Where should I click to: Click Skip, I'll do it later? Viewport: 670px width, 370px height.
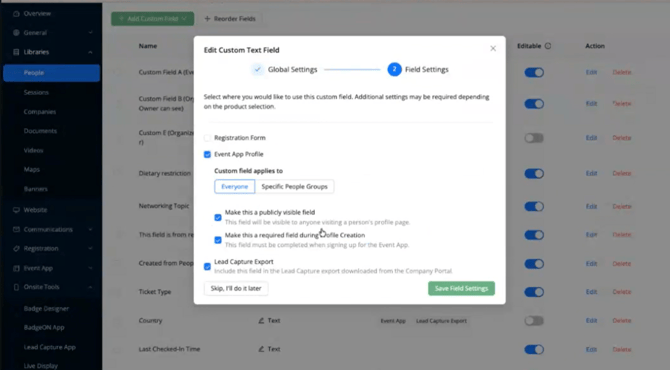[x=236, y=288]
